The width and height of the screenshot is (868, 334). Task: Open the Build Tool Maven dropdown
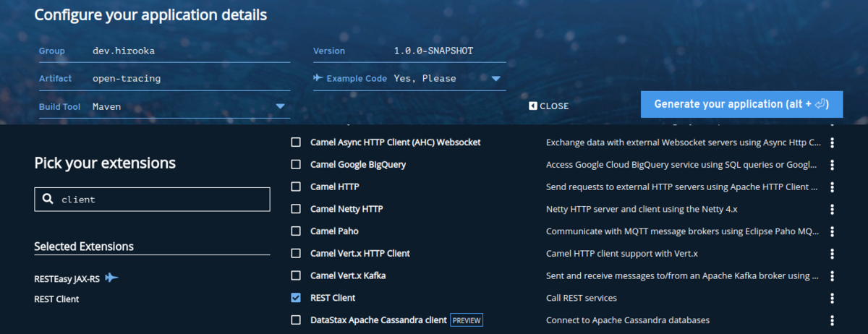[x=280, y=107]
